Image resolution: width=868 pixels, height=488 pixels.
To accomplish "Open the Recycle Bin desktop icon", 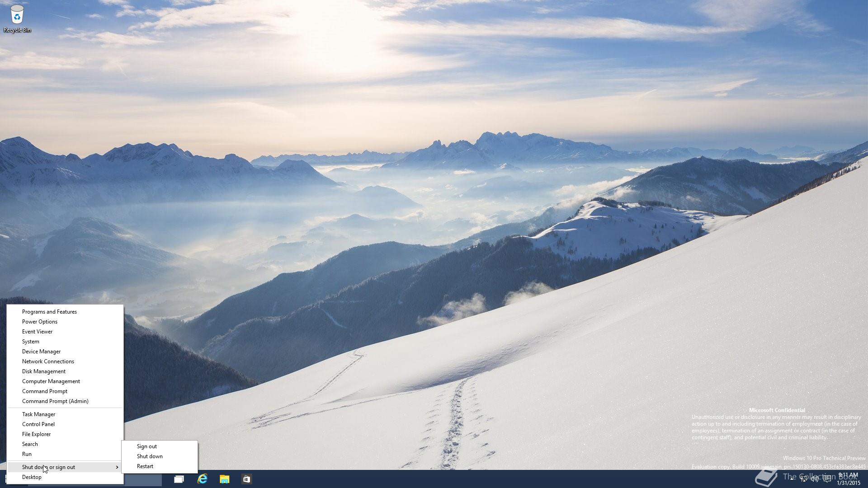I will [17, 19].
